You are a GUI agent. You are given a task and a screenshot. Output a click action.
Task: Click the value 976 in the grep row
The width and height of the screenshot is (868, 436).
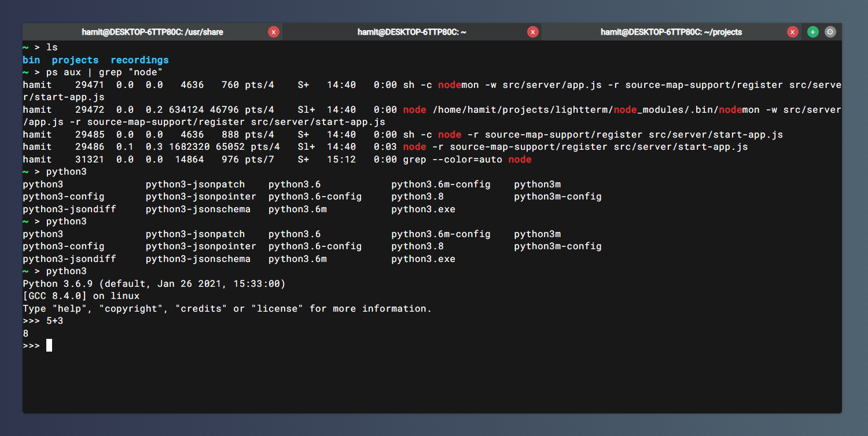click(x=230, y=160)
